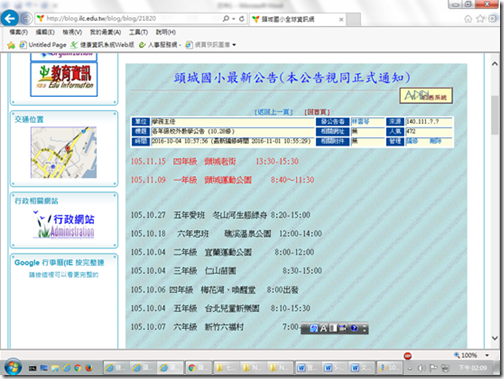Open the Windows Explorer quick launch icon
The height and width of the screenshot is (379, 504).
coord(55,368)
